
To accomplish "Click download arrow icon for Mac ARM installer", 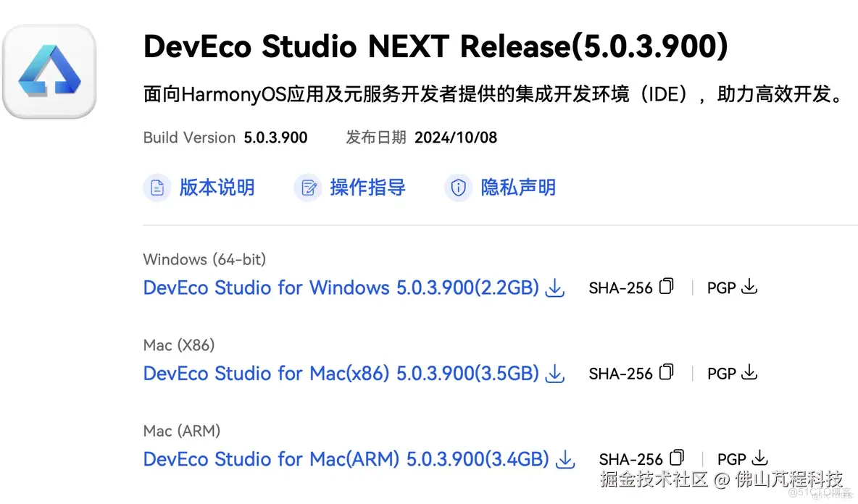I will (x=565, y=459).
